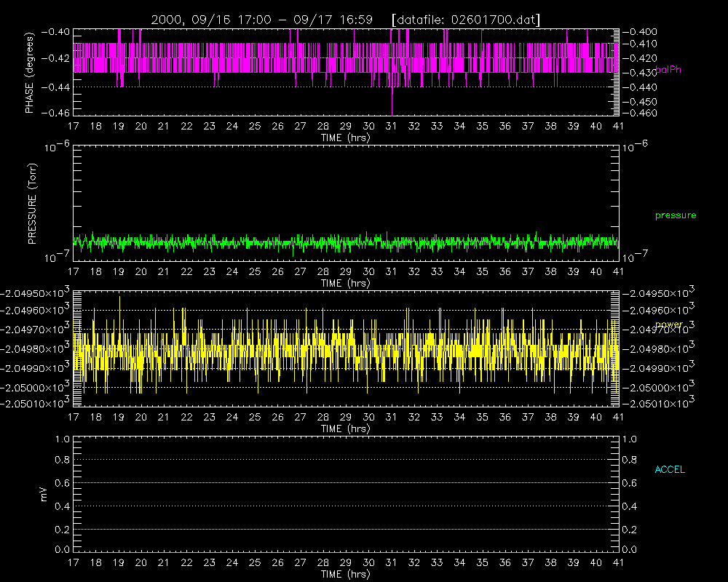
Task: Click the cyan ACCEL legend label
Action: [670, 470]
